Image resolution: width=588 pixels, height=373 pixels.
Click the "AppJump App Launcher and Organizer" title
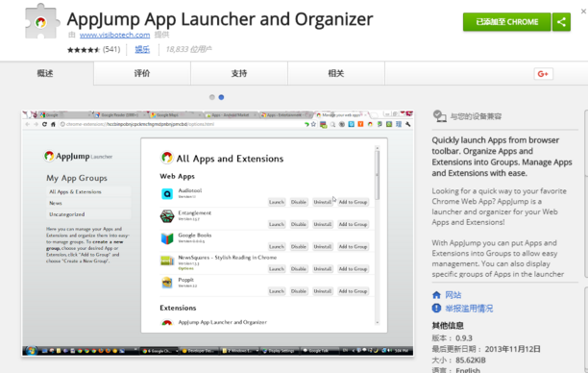point(220,19)
